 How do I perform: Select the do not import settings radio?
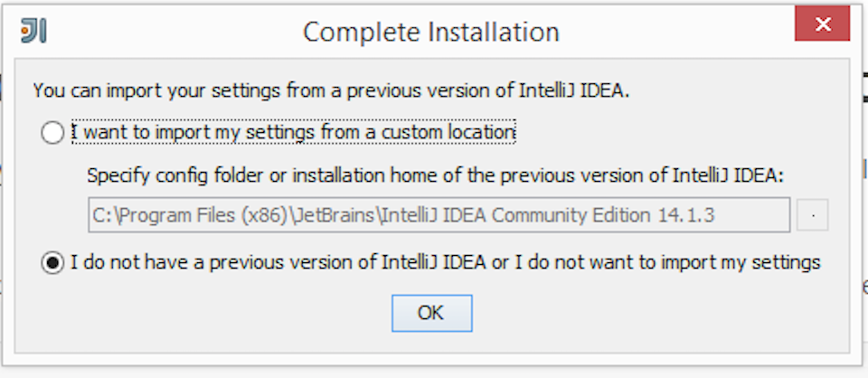coord(52,263)
